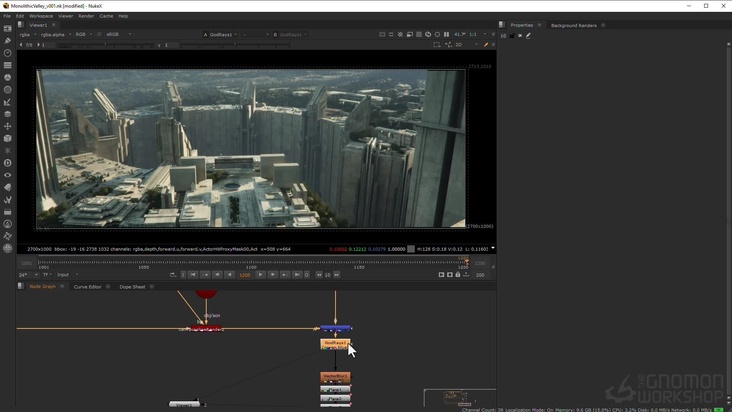Click the viewer gamma slider
The height and width of the screenshot is (412, 732).
[235, 45]
